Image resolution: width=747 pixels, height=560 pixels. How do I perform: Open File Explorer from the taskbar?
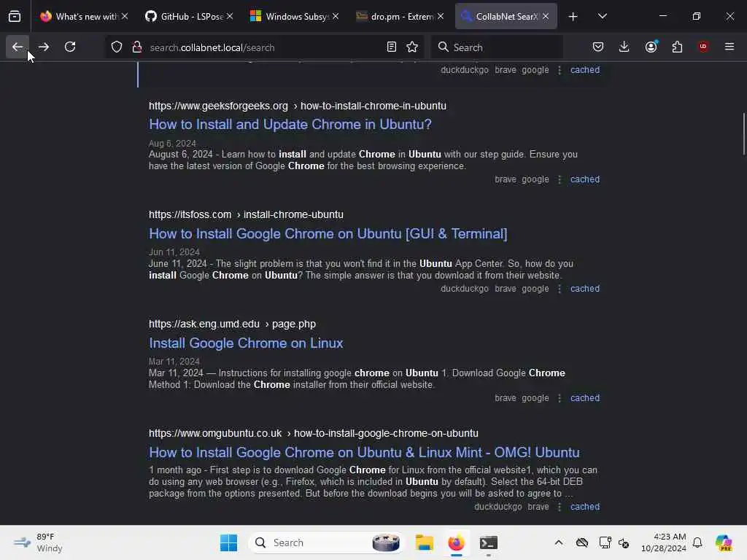pyautogui.click(x=424, y=542)
